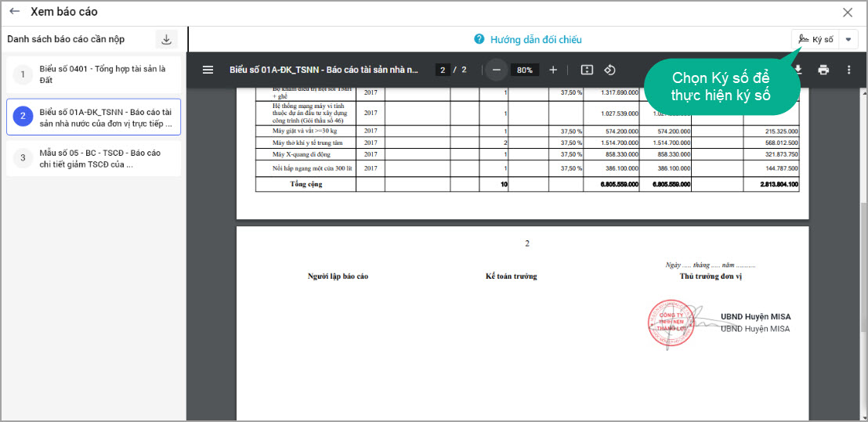The height and width of the screenshot is (422, 868).
Task: Click Người lập báo cáo label
Action: point(338,276)
